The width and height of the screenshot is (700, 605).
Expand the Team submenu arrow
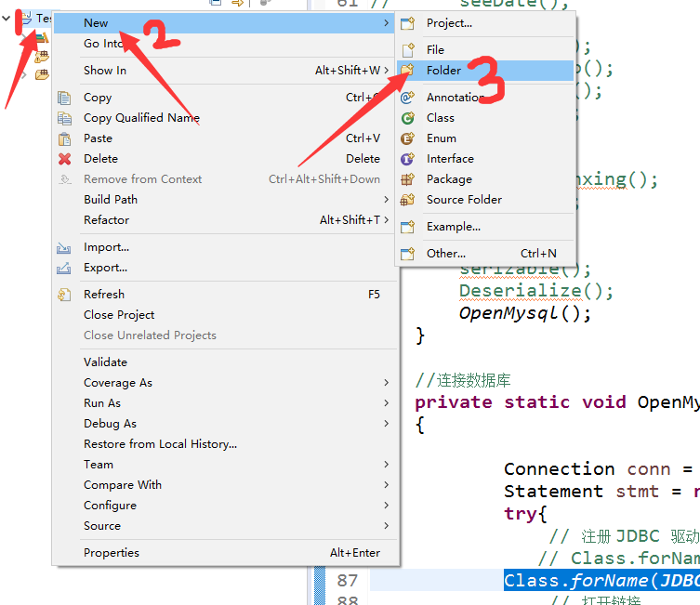pos(386,465)
